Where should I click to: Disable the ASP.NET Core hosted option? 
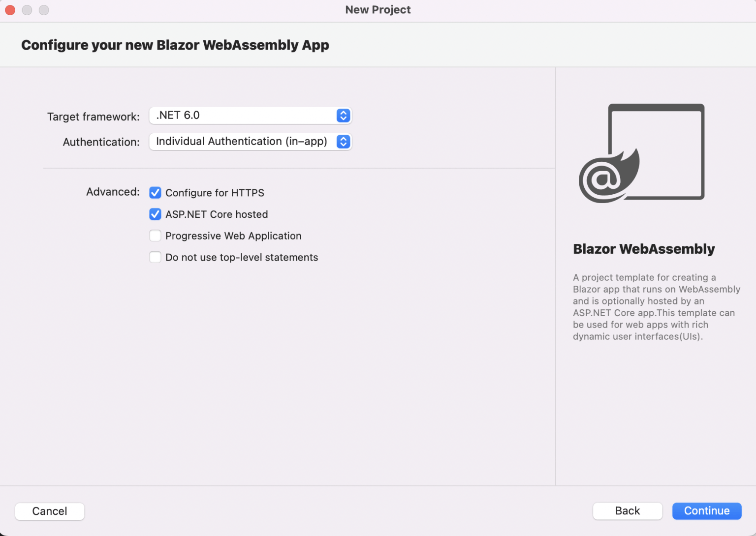[x=155, y=214]
